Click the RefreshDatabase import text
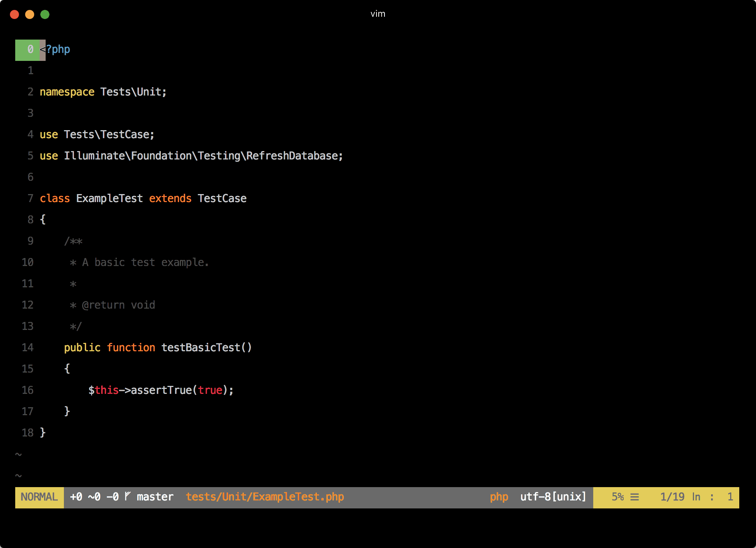 point(292,156)
